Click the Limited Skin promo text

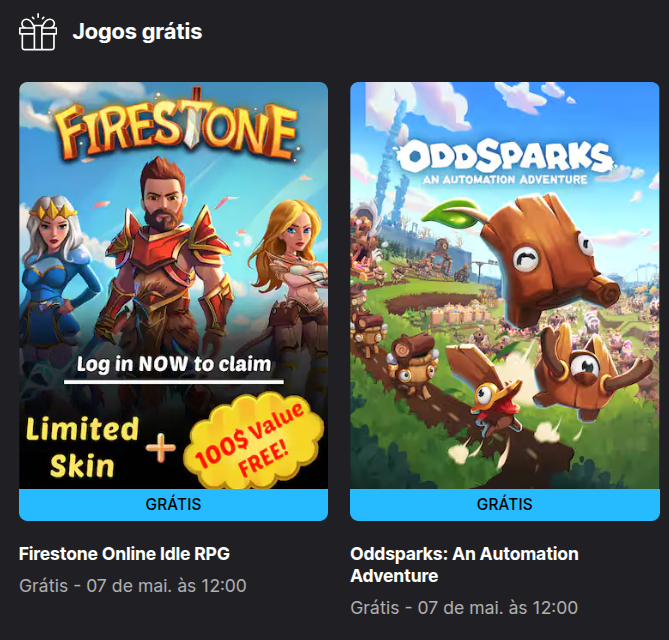(x=82, y=447)
